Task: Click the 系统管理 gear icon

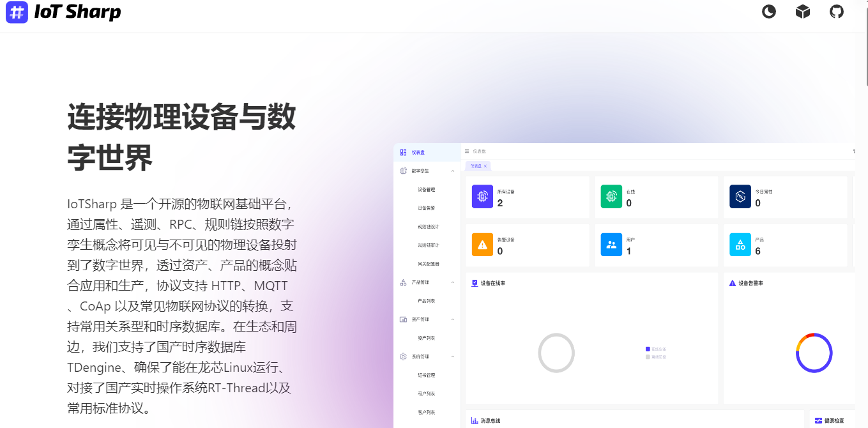Action: coord(403,356)
